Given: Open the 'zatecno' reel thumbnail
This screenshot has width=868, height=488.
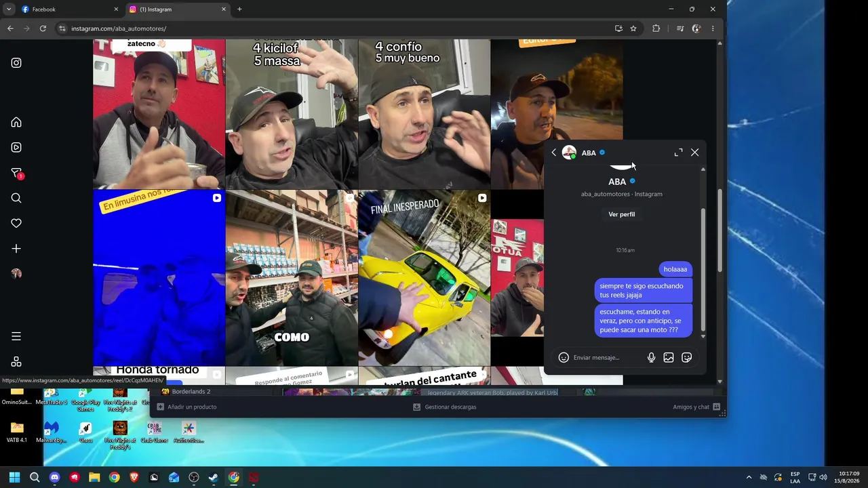Looking at the screenshot, I should coord(159,114).
